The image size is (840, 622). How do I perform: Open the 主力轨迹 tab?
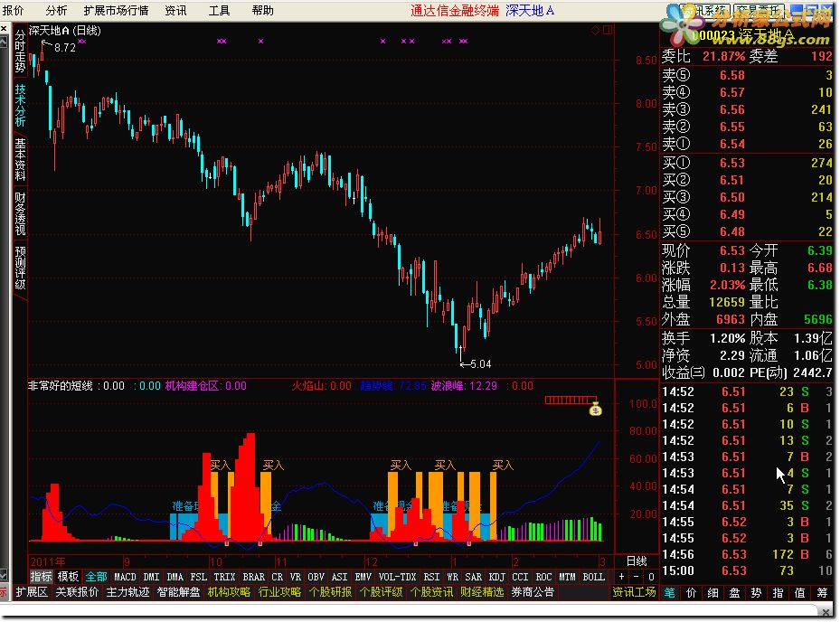point(127,592)
